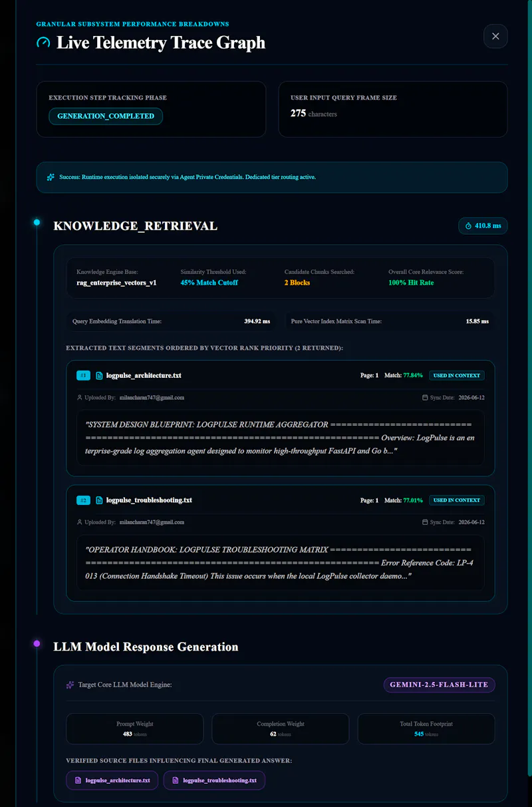Click the logpulse_troubleshooting.txt file name in result two
Viewport: 532px width, 807px height.
coord(149,500)
